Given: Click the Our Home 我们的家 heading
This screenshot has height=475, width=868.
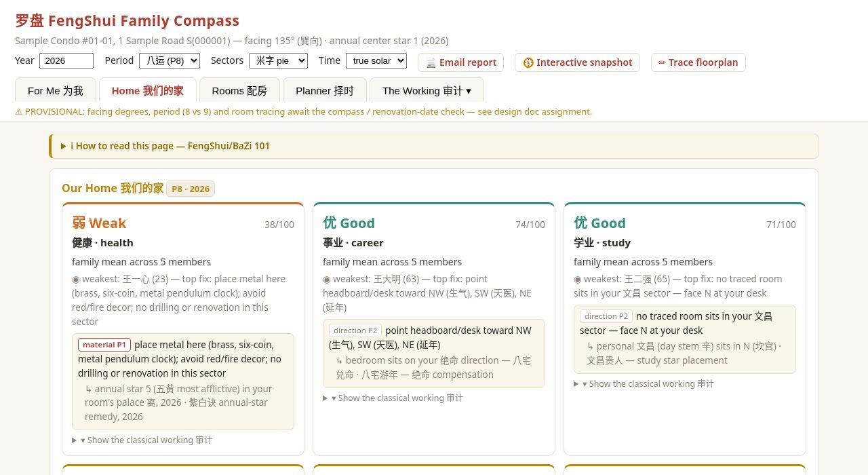Looking at the screenshot, I should pos(113,188).
